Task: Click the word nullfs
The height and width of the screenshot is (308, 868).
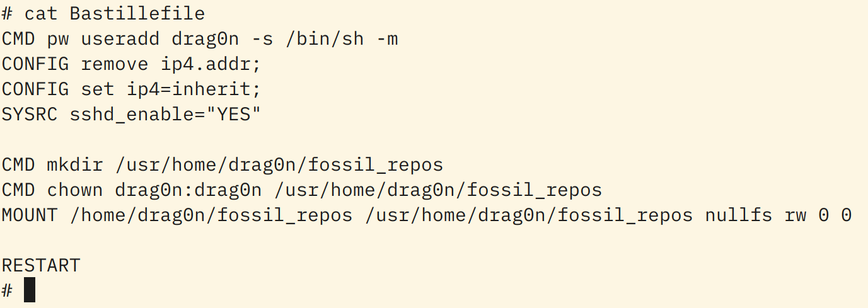Action: [x=738, y=215]
